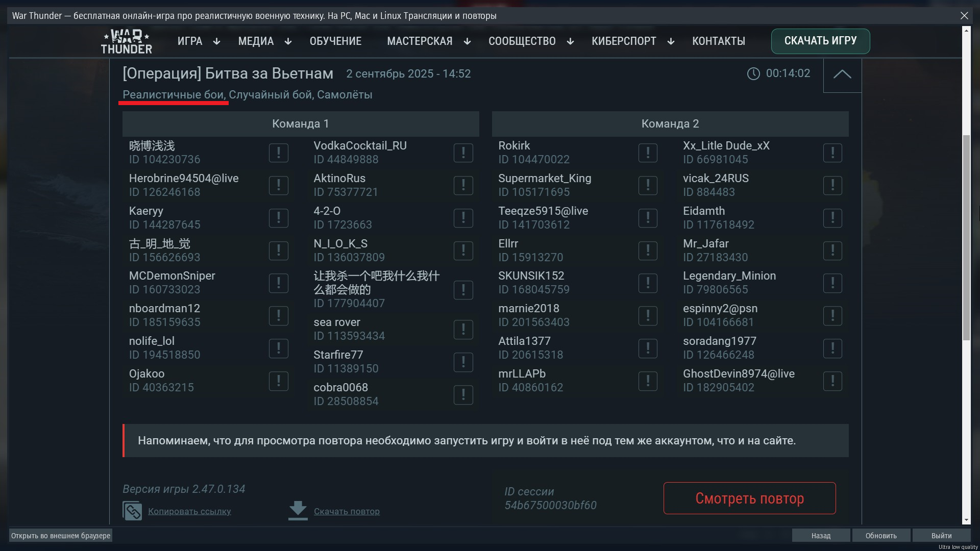Report player nolife_lol with exclamation icon
Image resolution: width=980 pixels, height=551 pixels.
click(x=278, y=348)
